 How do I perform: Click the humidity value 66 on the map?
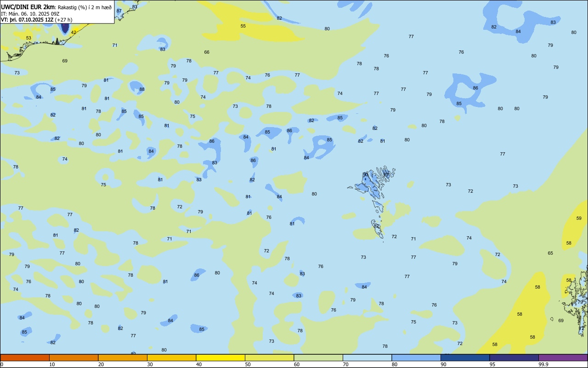(x=207, y=52)
